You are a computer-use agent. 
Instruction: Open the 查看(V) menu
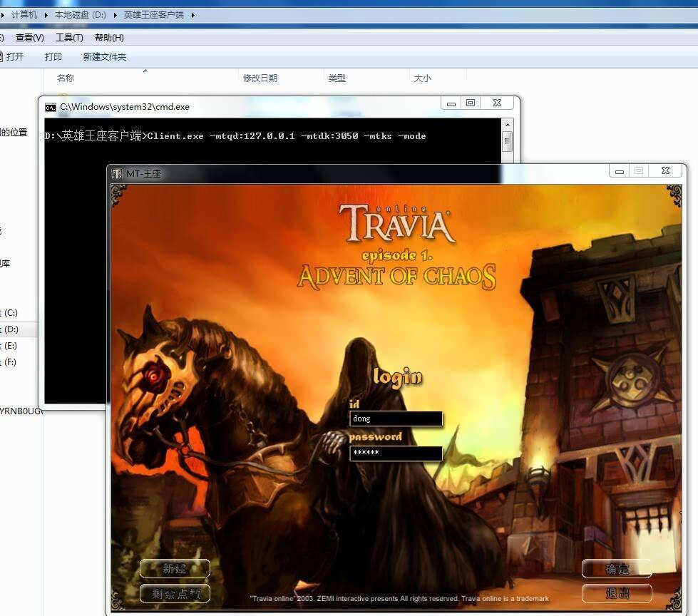coord(30,38)
